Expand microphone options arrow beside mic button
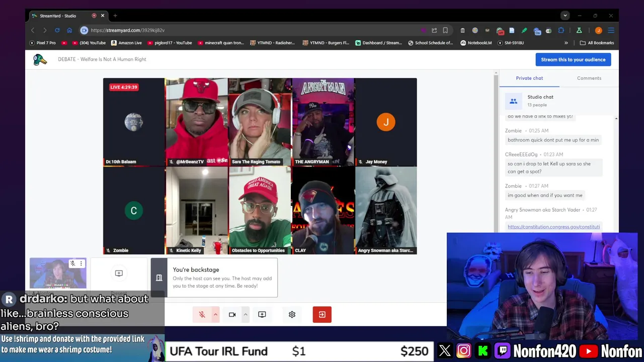 [x=215, y=314]
